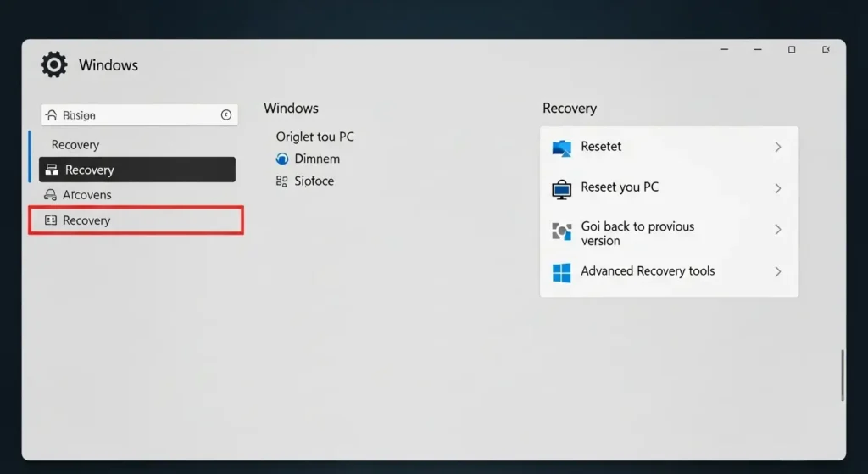
Task: Select the icon-less Recovery entry below the search box
Action: pos(75,144)
